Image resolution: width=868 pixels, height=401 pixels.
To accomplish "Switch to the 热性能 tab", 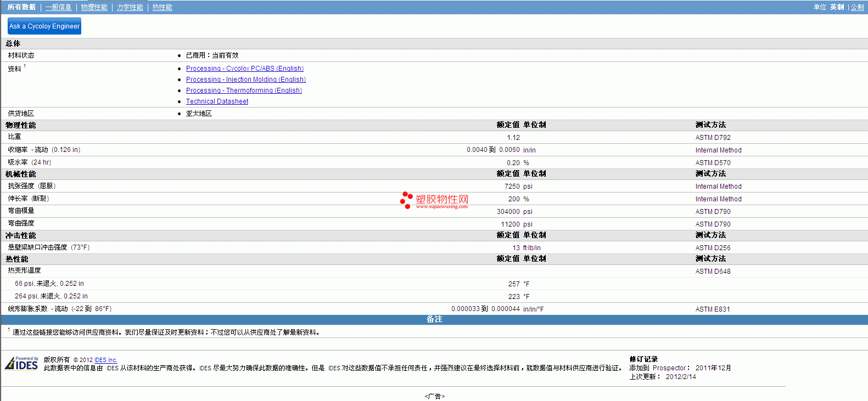I will point(162,7).
